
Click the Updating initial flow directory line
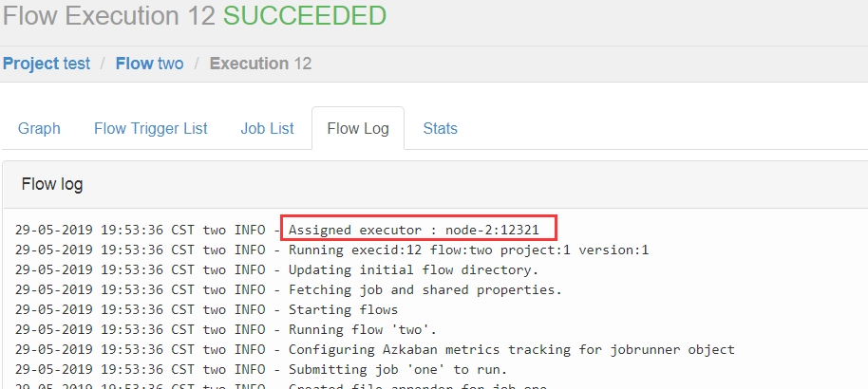[x=276, y=270]
